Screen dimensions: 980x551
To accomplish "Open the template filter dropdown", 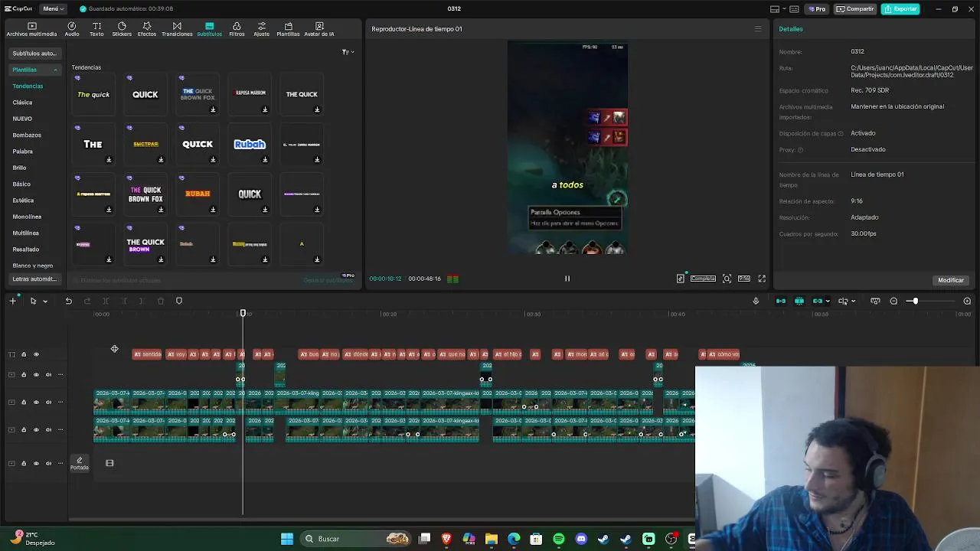I will pyautogui.click(x=348, y=52).
